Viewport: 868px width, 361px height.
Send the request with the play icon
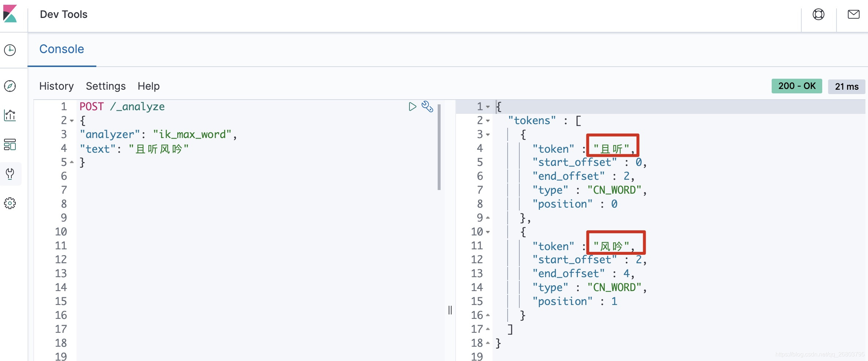point(412,107)
